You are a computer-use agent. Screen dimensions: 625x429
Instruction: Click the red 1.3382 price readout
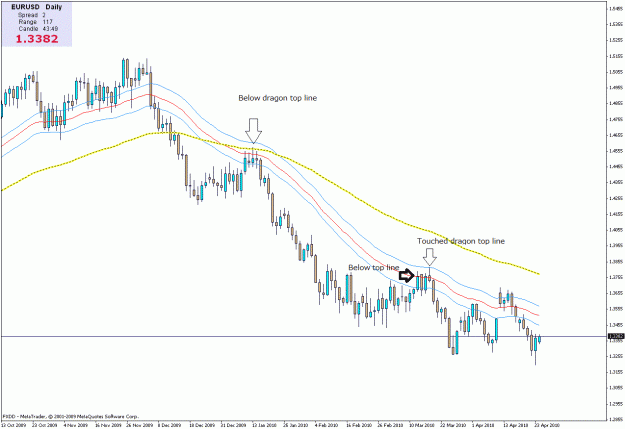(37, 39)
